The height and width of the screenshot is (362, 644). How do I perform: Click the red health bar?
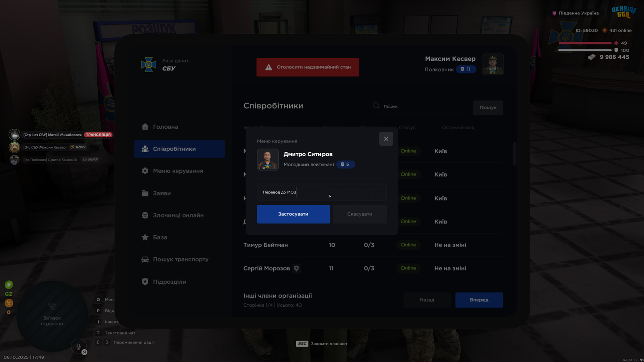585,43
